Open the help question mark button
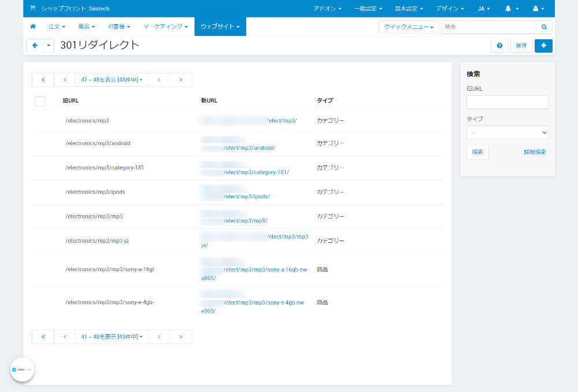The width and height of the screenshot is (578, 392). tap(499, 46)
